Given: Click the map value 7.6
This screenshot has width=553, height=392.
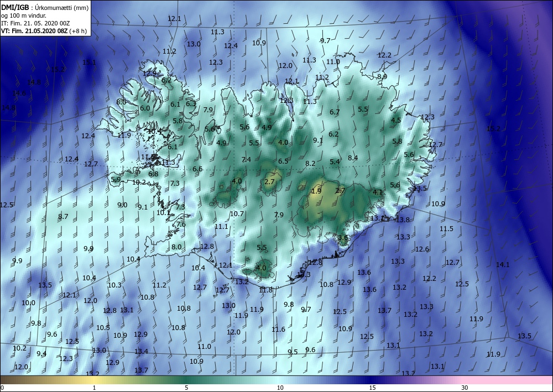Looking at the screenshot, I should click(181, 224).
